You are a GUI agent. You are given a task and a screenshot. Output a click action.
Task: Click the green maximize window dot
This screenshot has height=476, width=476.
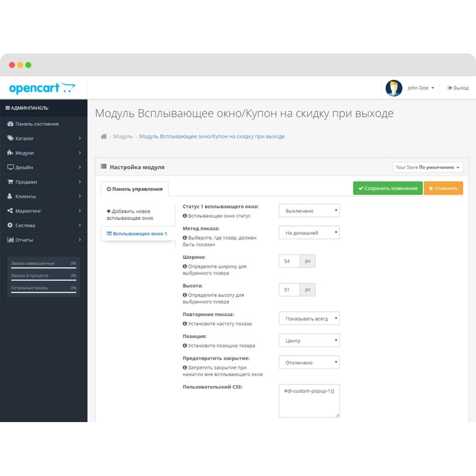click(28, 65)
